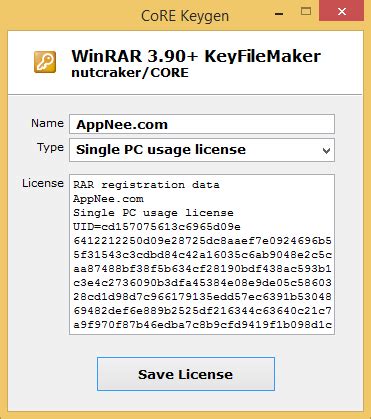
Task: Click the license line starting with 28cd1d98d7c9
Action: [x=202, y=297]
